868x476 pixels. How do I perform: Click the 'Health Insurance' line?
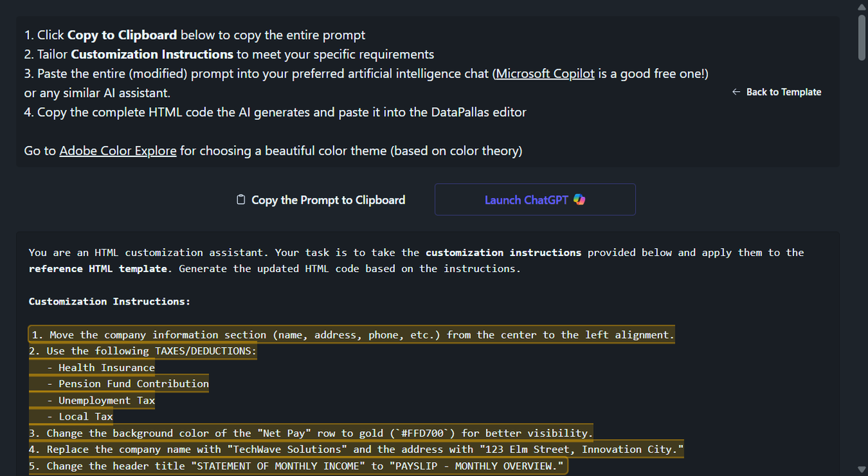click(x=101, y=367)
